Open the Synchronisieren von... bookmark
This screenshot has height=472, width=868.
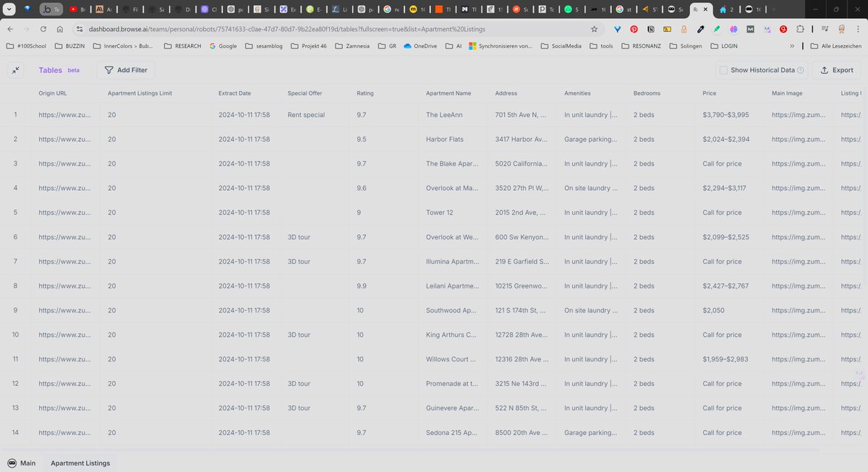coord(501,46)
